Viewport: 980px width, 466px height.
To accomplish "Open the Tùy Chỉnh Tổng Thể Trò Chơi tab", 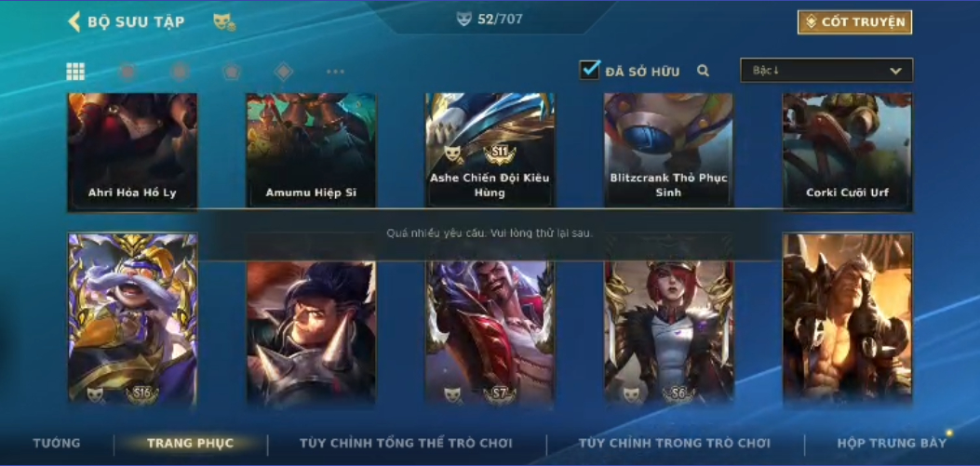I will click(x=407, y=443).
